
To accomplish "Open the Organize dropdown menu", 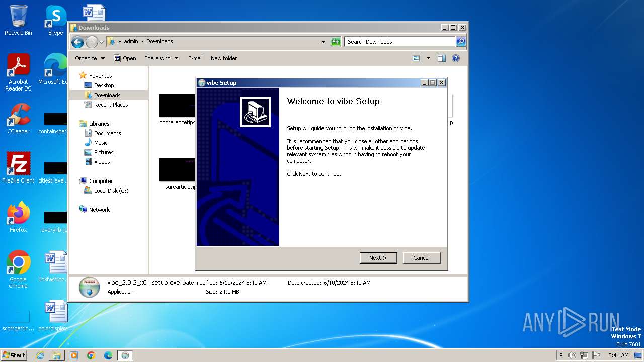I will click(90, 58).
